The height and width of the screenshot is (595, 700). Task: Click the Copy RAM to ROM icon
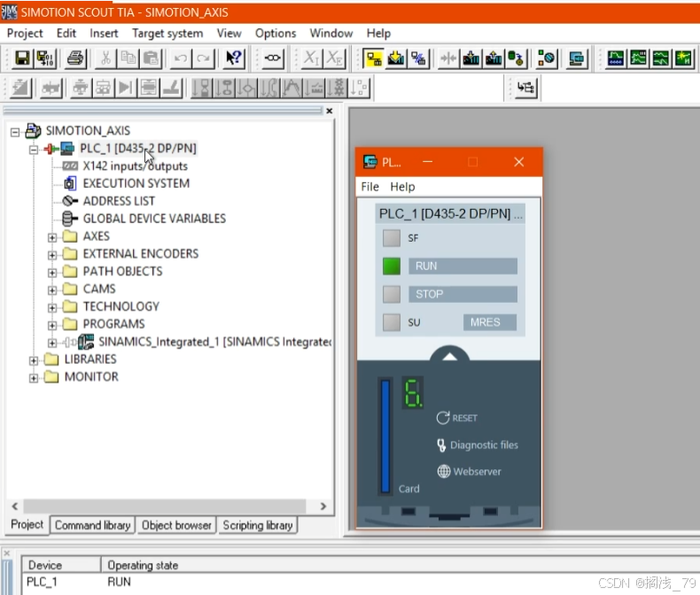tap(516, 58)
